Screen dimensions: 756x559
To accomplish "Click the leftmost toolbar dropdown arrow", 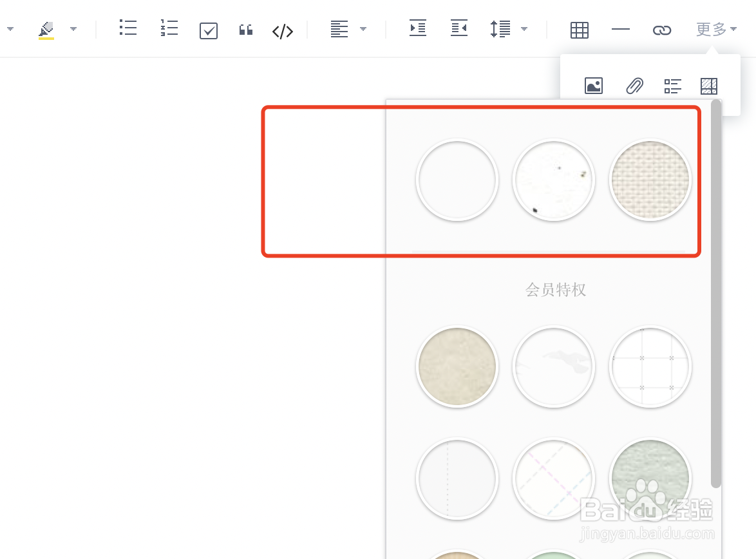I will 10,29.
